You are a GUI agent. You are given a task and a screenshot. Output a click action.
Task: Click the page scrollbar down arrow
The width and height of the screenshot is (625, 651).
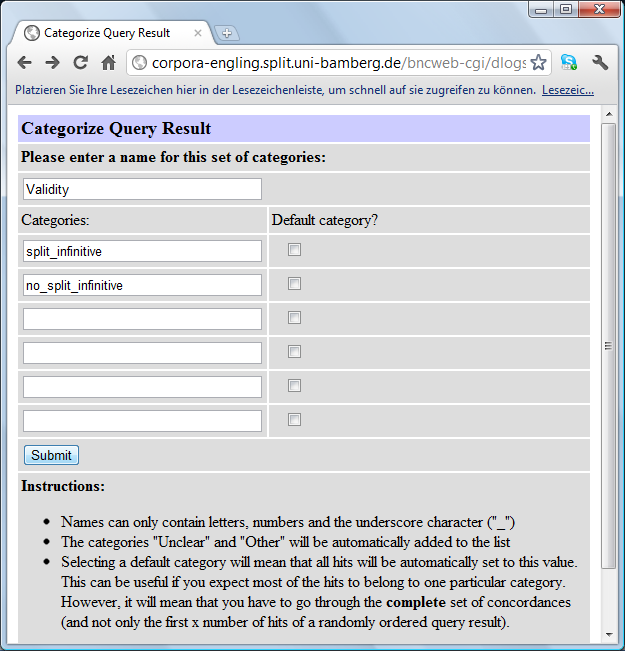click(x=609, y=634)
